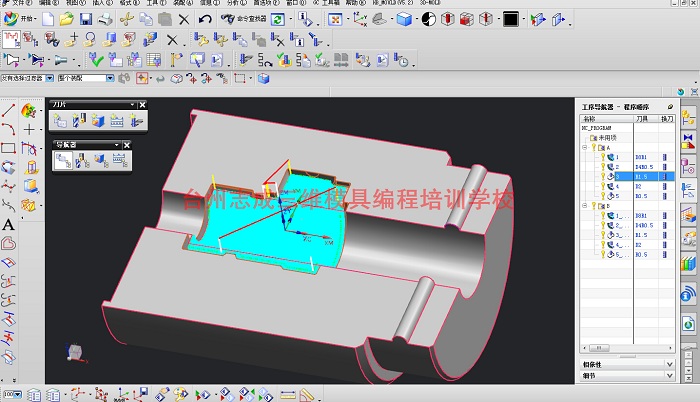Click the Print icon
This screenshot has height=402, width=700.
coord(105,19)
